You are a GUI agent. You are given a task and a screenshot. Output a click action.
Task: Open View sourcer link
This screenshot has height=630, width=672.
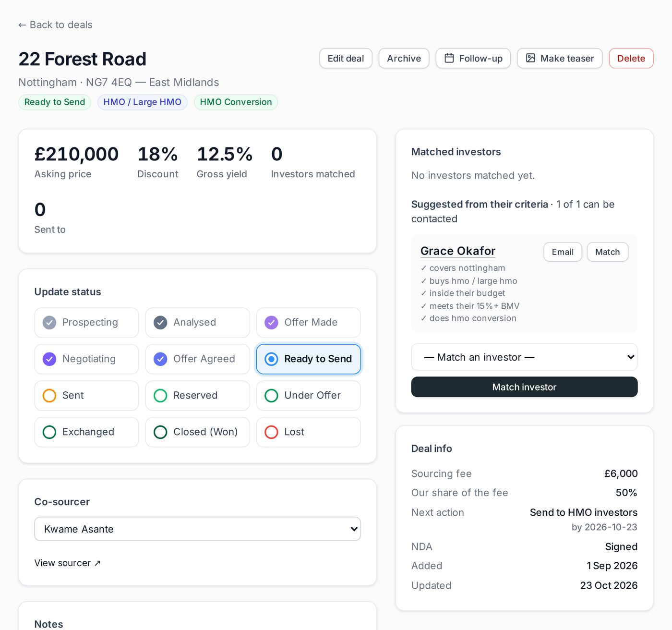pos(67,563)
